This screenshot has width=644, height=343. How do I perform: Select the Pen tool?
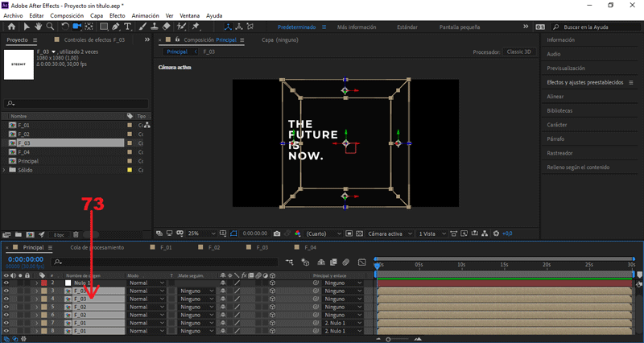tap(116, 27)
